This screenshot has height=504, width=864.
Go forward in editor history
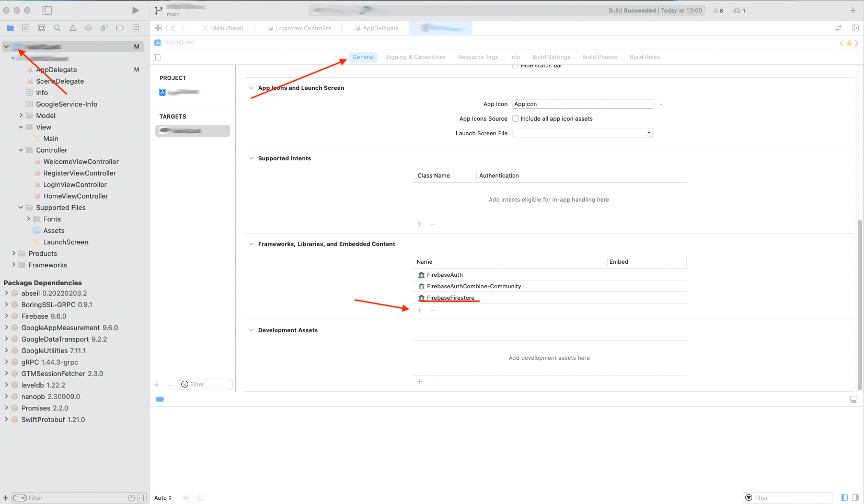[x=182, y=28]
